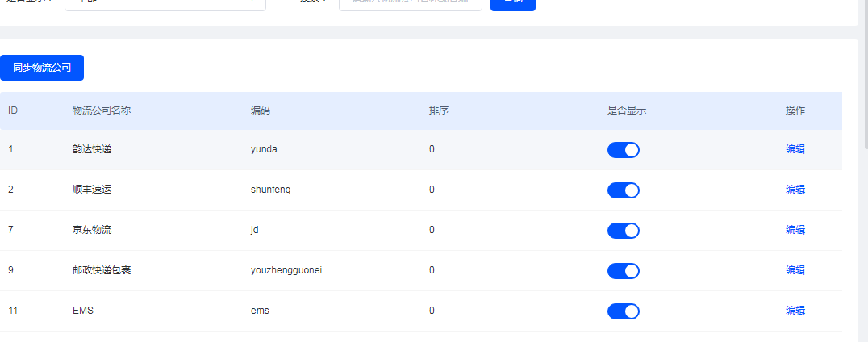Toggle display switch for 京东物流
868x342 pixels.
click(x=624, y=231)
